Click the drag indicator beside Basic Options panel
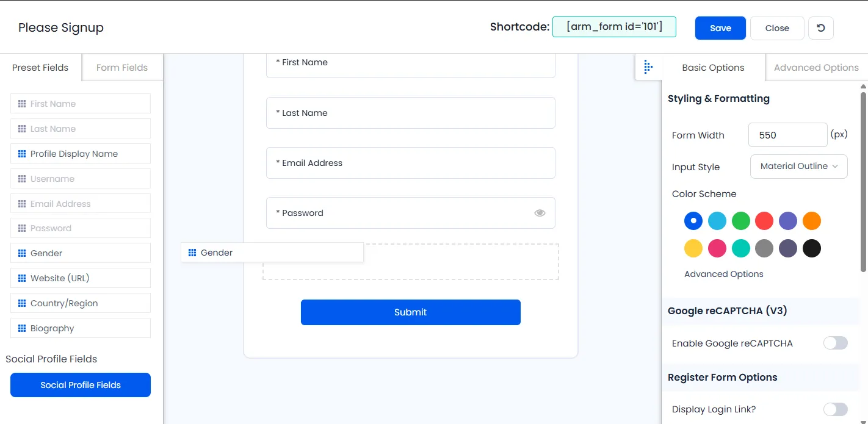The height and width of the screenshot is (424, 868). click(648, 67)
